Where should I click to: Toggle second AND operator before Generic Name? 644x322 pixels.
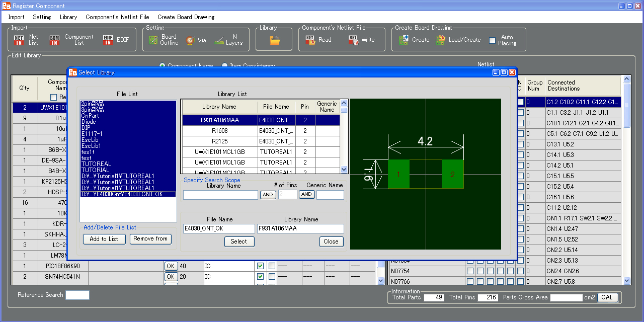point(306,194)
